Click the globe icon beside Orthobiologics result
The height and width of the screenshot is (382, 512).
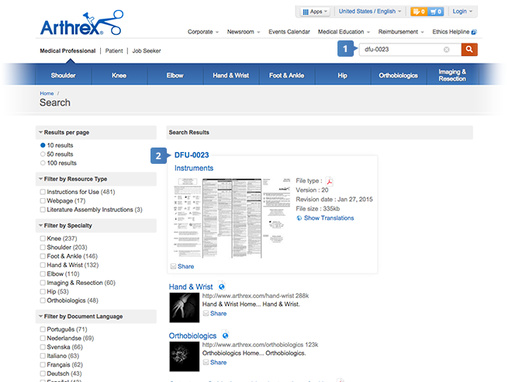click(225, 335)
